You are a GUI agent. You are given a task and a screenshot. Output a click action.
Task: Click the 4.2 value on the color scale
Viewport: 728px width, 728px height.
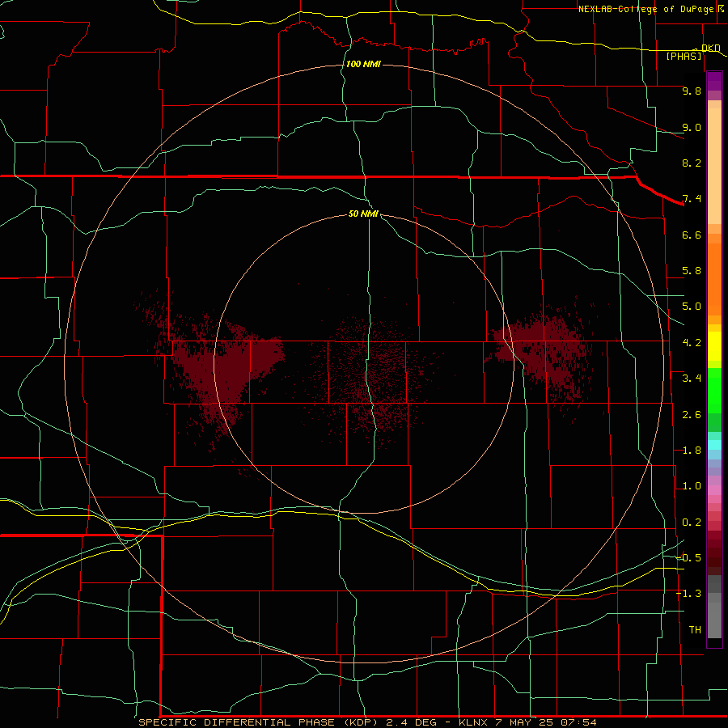(x=692, y=343)
